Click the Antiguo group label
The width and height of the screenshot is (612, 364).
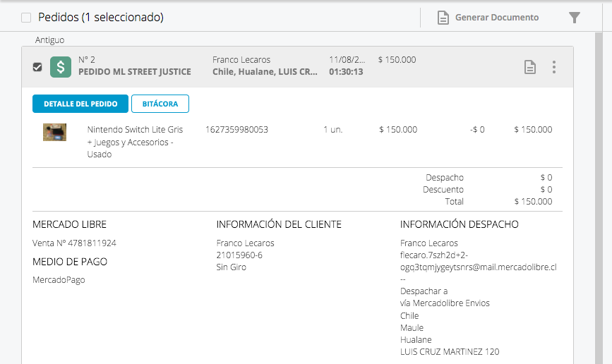coord(49,40)
